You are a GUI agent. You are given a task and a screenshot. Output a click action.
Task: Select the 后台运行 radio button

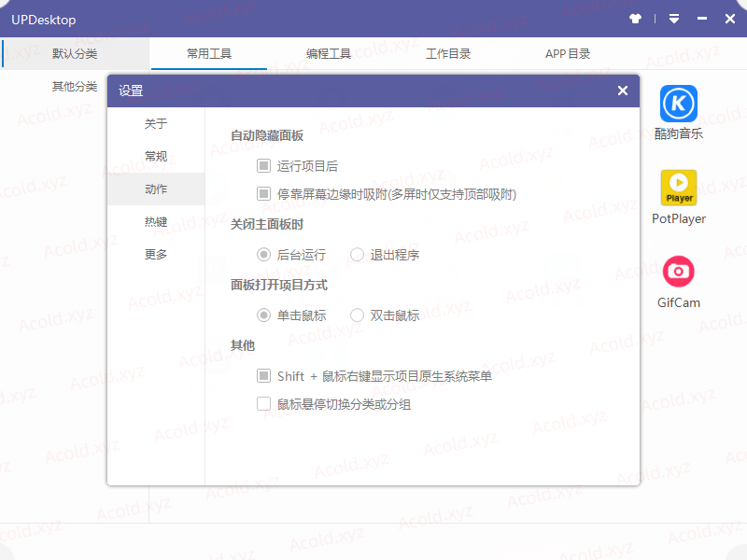263,255
